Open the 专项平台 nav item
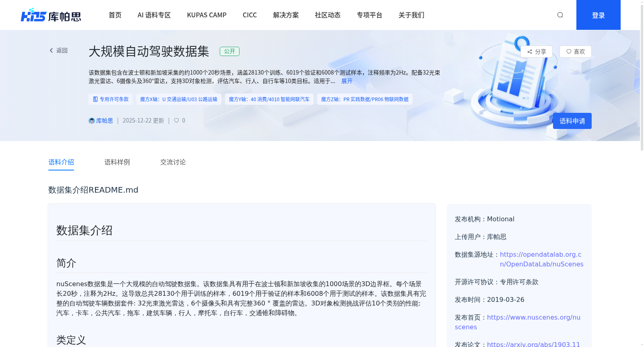The height and width of the screenshot is (347, 644). click(369, 15)
